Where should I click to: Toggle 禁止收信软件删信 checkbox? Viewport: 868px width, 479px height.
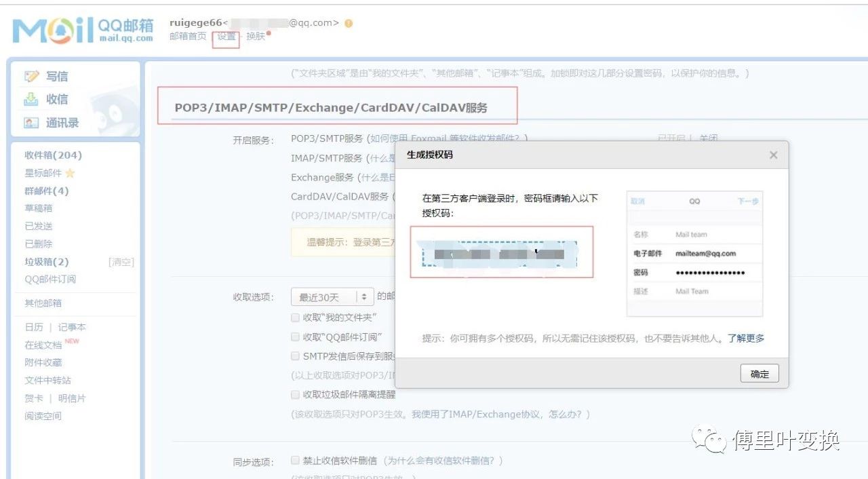[x=295, y=460]
